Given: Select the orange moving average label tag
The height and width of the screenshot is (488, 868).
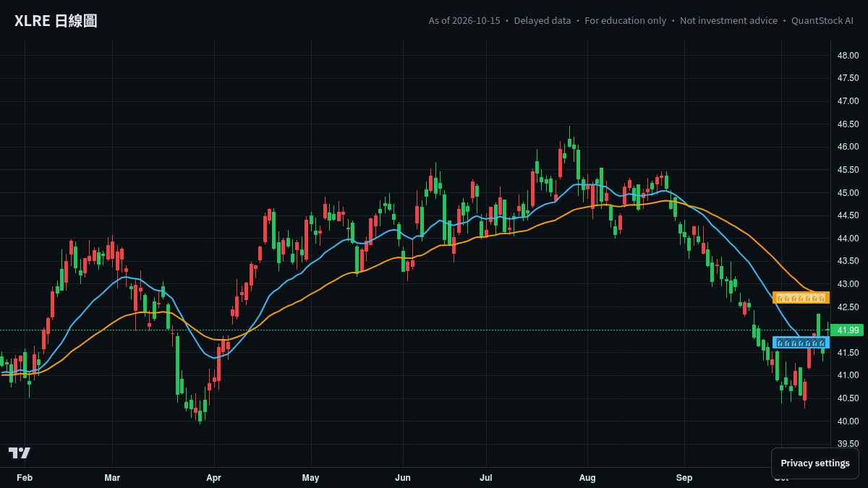Looking at the screenshot, I should [801, 297].
